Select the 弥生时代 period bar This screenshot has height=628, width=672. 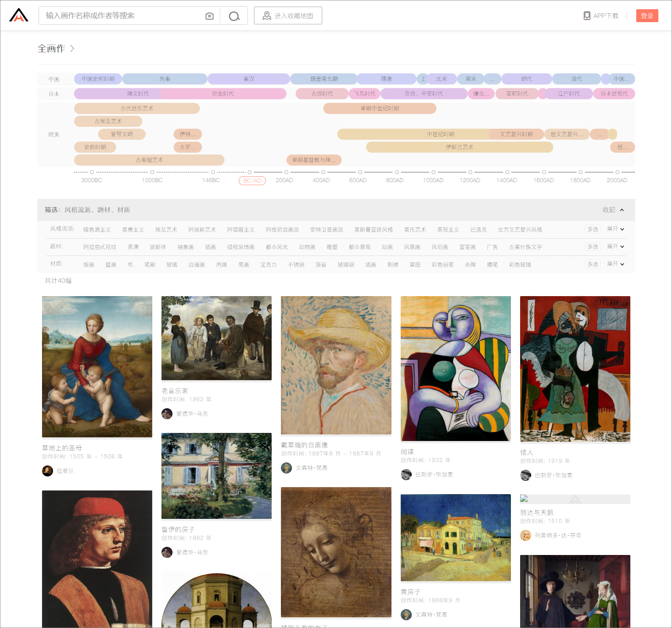pos(223,94)
